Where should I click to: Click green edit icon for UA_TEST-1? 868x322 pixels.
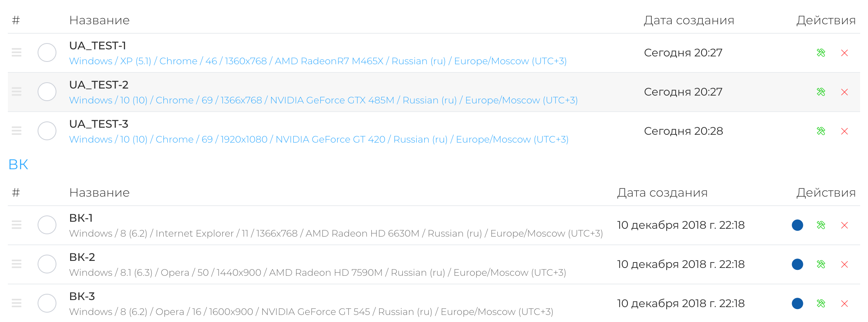click(821, 53)
